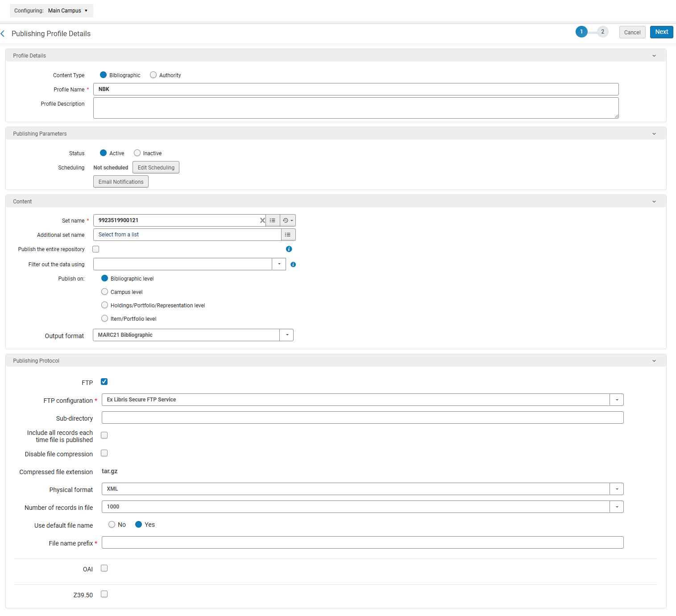Show info for Filter out the data
This screenshot has height=616, width=676.
293,265
